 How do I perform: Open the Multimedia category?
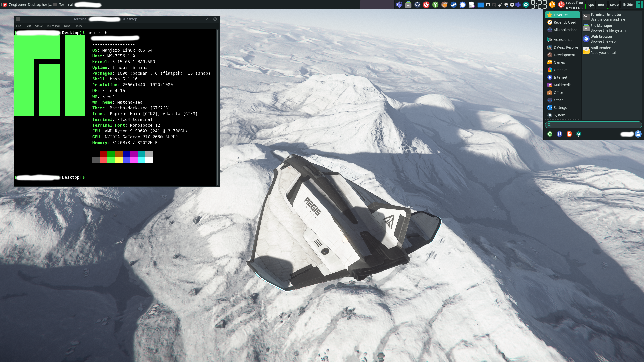[562, 85]
